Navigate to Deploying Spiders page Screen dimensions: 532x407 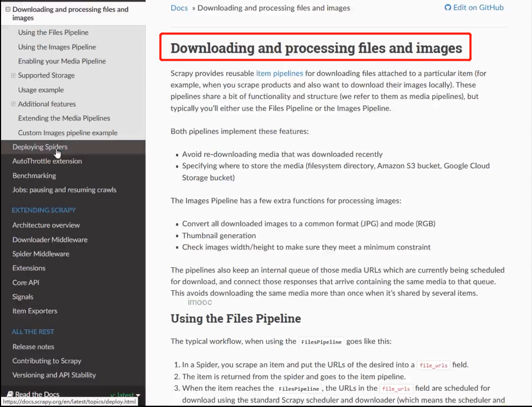click(40, 147)
